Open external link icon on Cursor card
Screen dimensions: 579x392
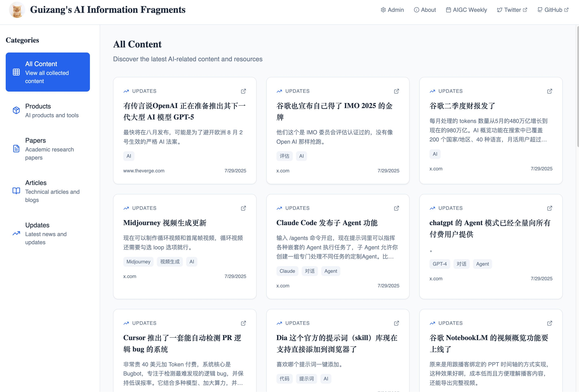[243, 323]
